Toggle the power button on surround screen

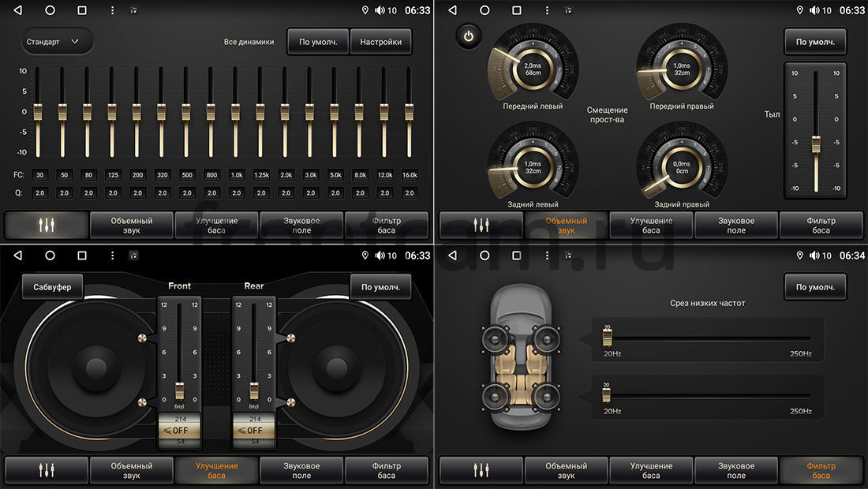pyautogui.click(x=468, y=36)
